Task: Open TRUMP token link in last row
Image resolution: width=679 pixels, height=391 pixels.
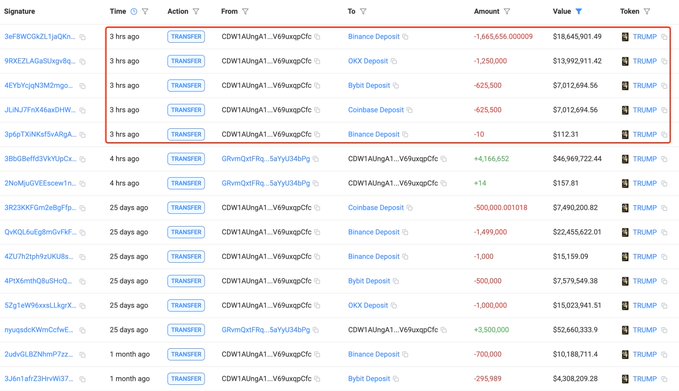Action: (x=645, y=379)
